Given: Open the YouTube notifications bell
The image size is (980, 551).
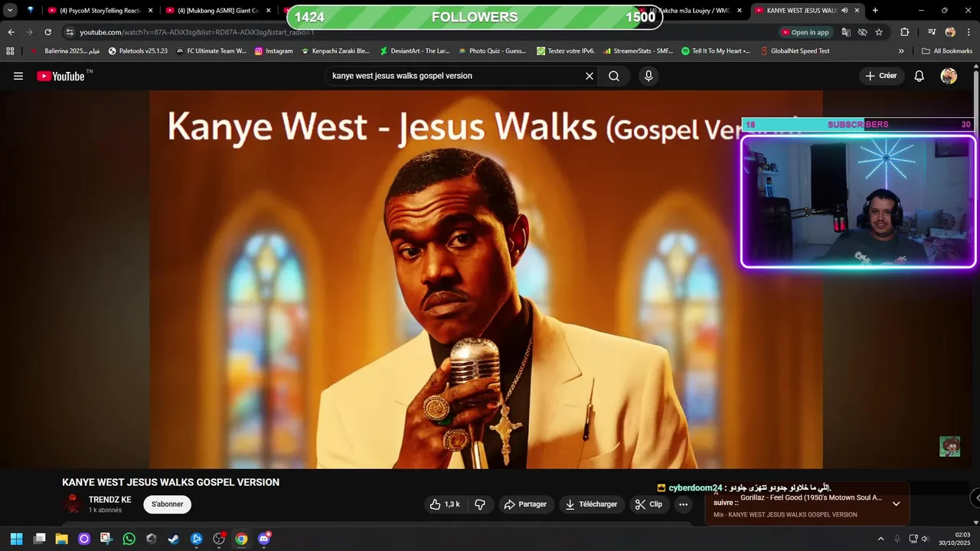Looking at the screenshot, I should pyautogui.click(x=920, y=76).
